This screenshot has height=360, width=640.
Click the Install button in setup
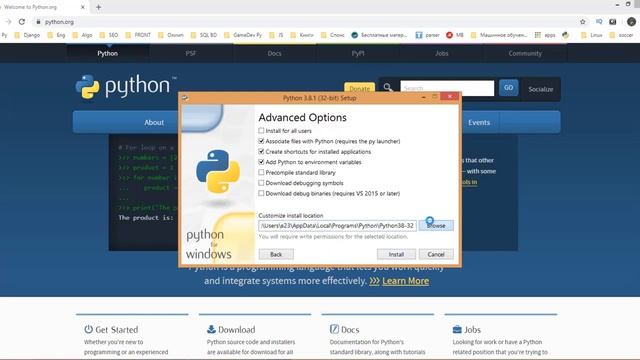point(396,254)
